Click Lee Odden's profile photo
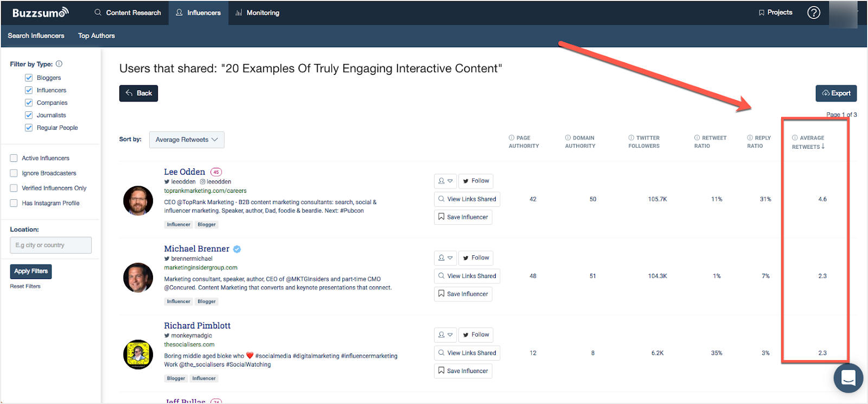The image size is (868, 404). (x=138, y=200)
